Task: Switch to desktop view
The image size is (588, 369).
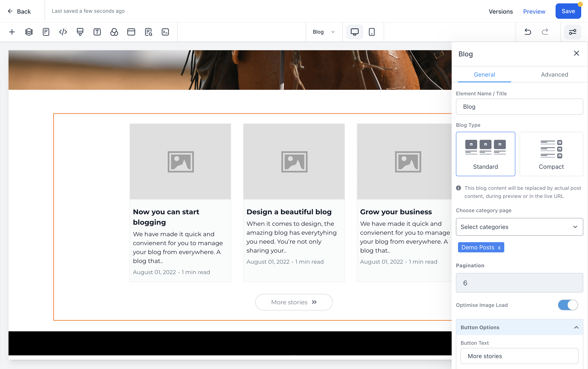Action: pyautogui.click(x=355, y=32)
